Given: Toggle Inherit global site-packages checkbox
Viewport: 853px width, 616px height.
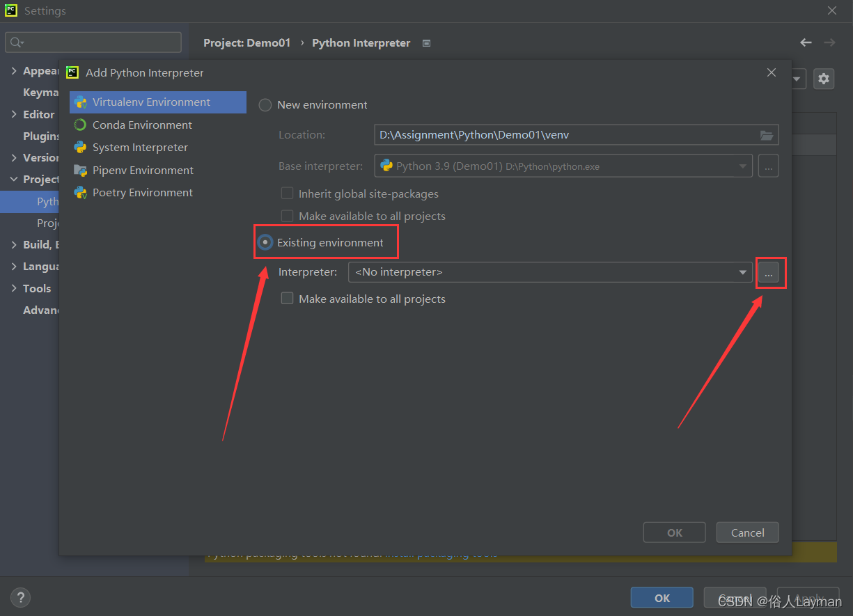Looking at the screenshot, I should [x=287, y=194].
